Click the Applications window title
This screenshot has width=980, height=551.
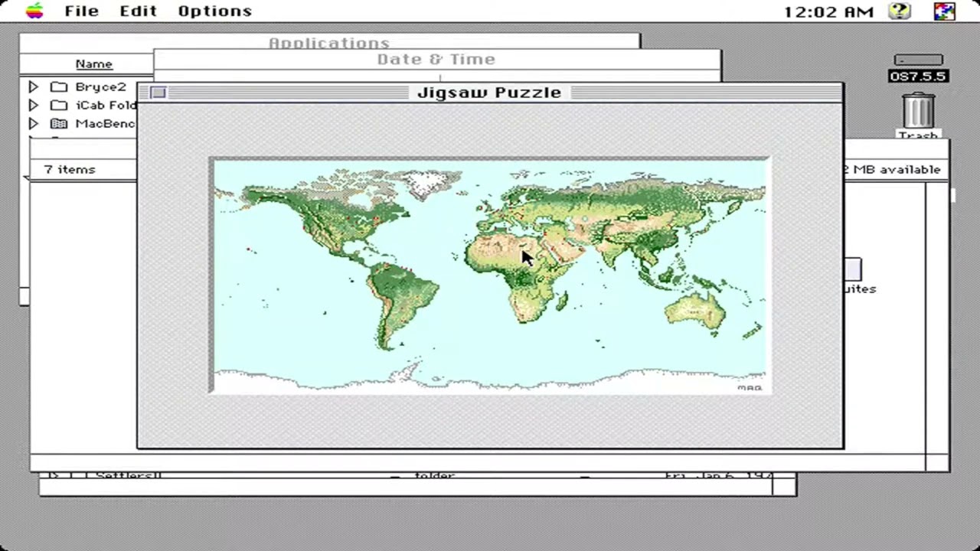tap(329, 43)
